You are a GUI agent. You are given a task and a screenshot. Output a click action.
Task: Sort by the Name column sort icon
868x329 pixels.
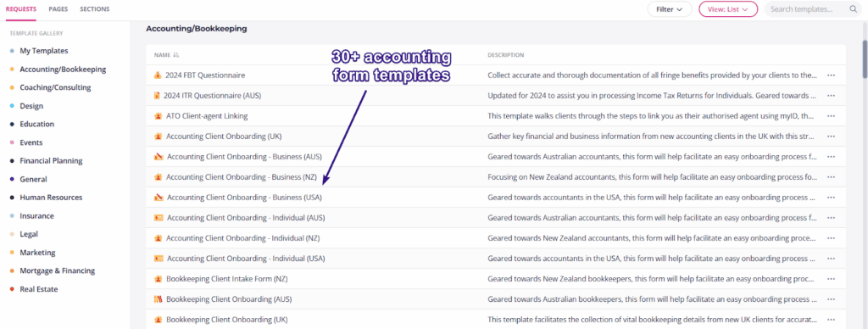click(176, 55)
